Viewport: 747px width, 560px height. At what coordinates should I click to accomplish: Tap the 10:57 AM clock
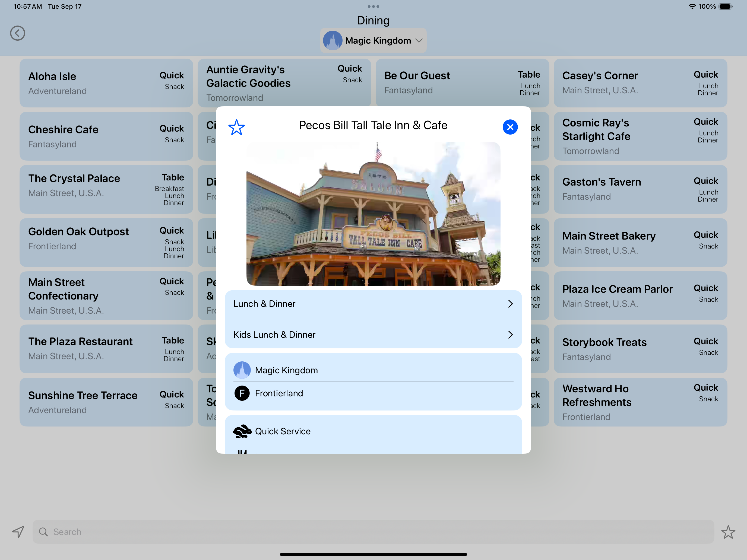pos(28,7)
